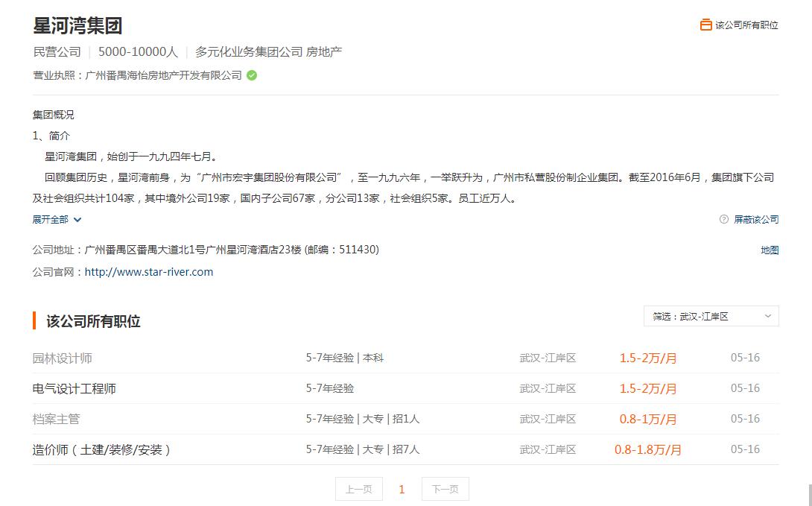
Task: Open the company website http://www.star-river.com
Action: click(x=148, y=272)
